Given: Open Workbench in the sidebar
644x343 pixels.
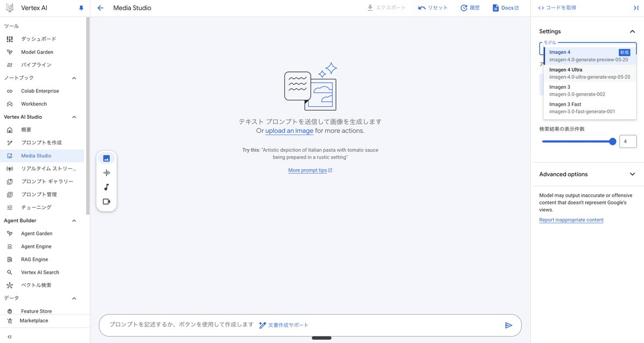Looking at the screenshot, I should point(43,104).
